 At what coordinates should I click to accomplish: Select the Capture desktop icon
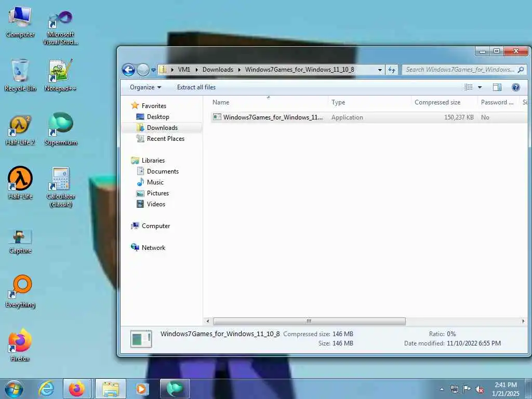point(20,242)
